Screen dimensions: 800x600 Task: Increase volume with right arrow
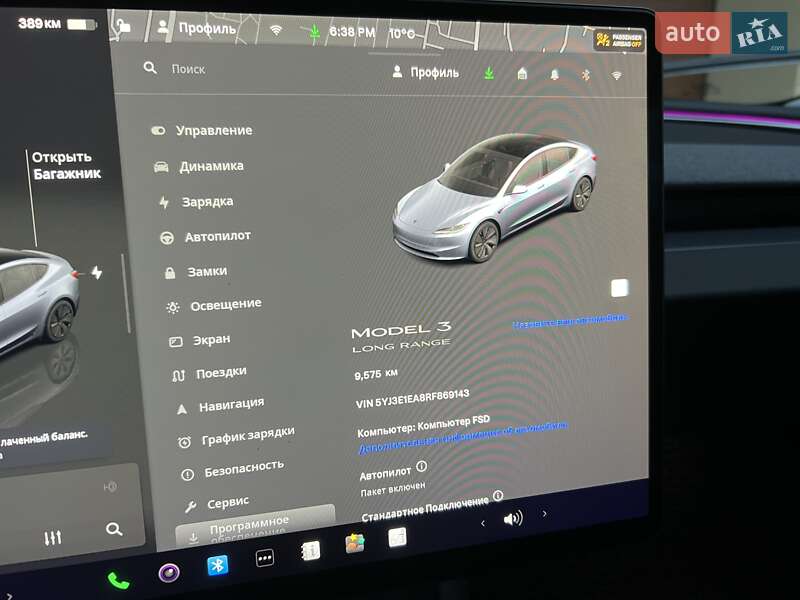pos(544,514)
